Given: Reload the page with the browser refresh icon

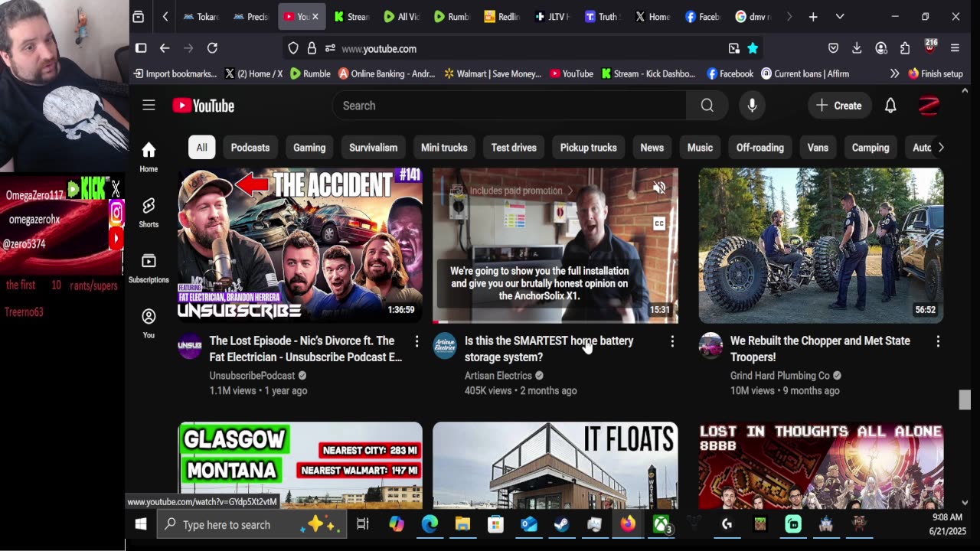Looking at the screenshot, I should point(212,48).
